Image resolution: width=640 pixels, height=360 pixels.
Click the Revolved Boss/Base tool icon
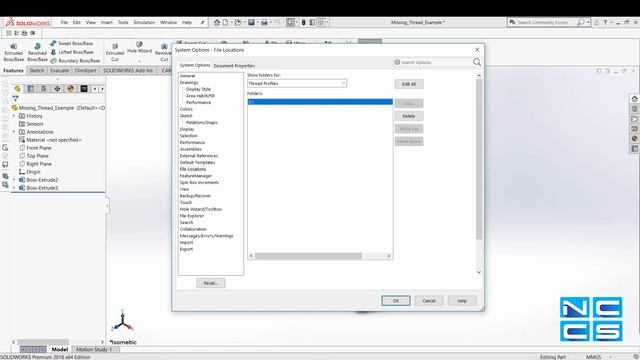pyautogui.click(x=37, y=47)
